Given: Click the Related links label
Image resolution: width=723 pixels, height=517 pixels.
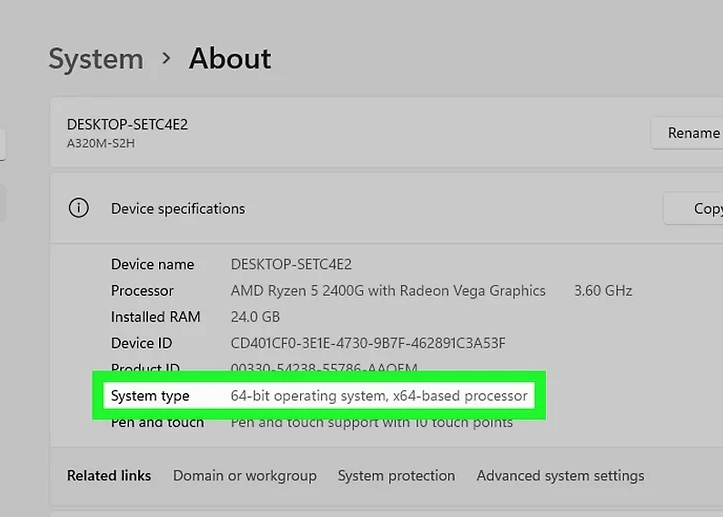Looking at the screenshot, I should (109, 476).
